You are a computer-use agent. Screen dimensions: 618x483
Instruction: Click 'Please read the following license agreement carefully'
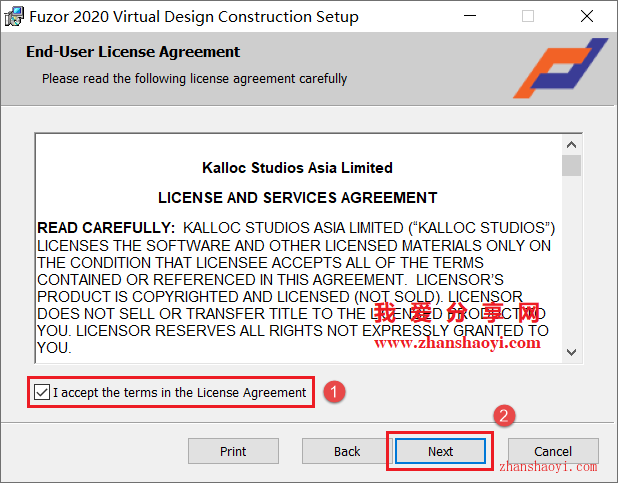point(194,79)
